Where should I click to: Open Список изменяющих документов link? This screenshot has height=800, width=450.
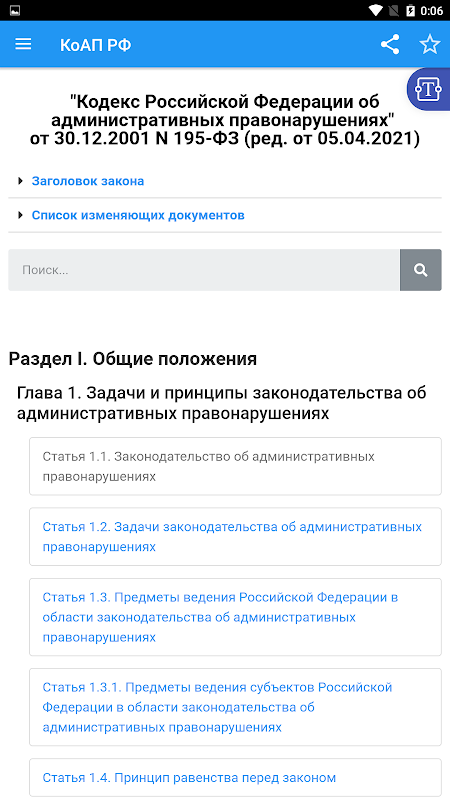pyautogui.click(x=138, y=215)
